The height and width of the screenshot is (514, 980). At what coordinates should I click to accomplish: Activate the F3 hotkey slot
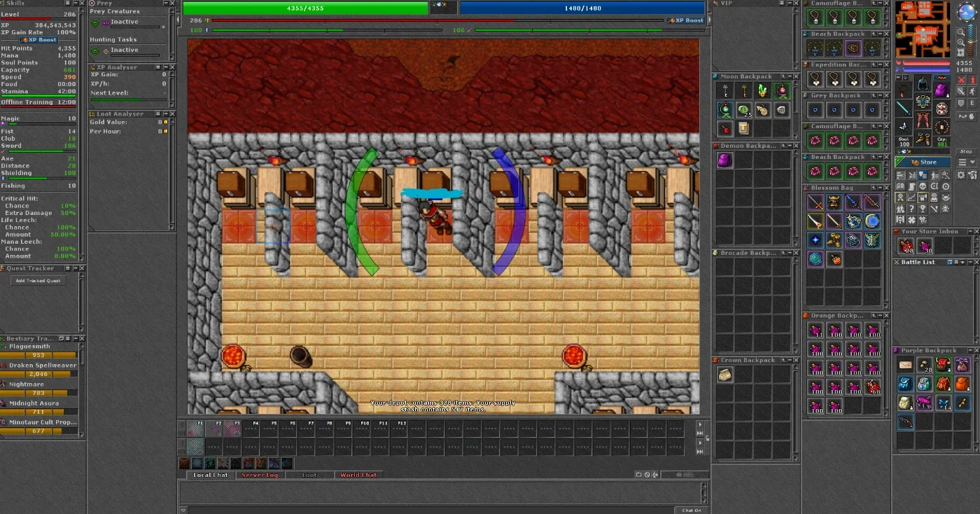pos(232,429)
